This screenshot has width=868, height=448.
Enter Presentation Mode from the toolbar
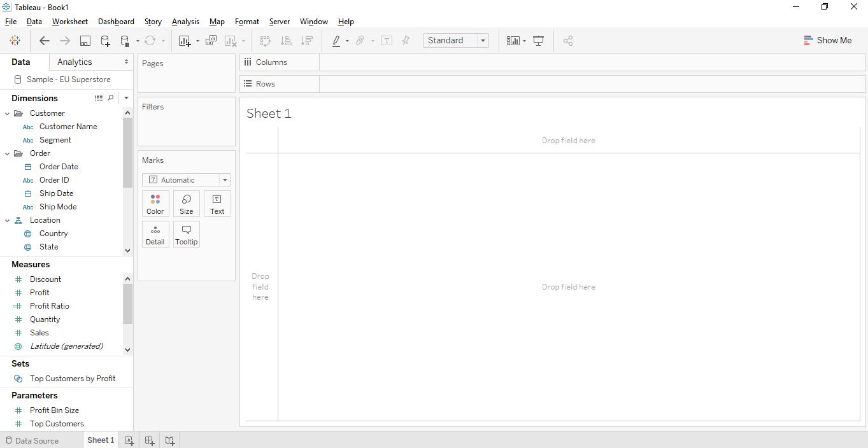pos(539,40)
